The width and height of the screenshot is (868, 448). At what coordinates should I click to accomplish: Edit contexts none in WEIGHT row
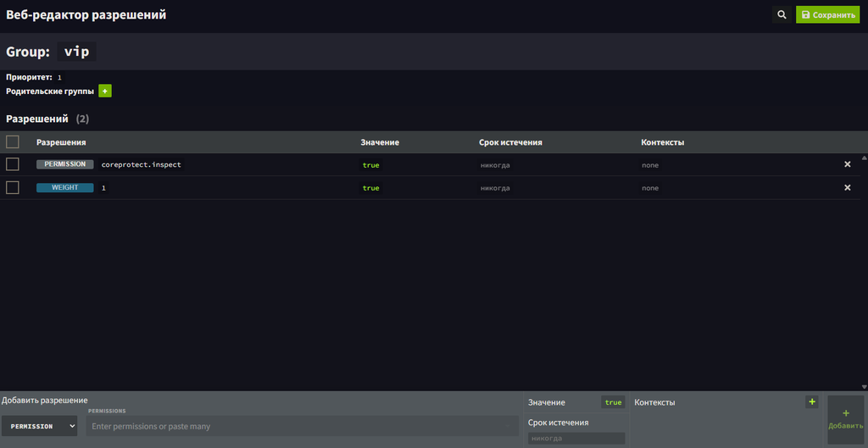[x=650, y=188]
